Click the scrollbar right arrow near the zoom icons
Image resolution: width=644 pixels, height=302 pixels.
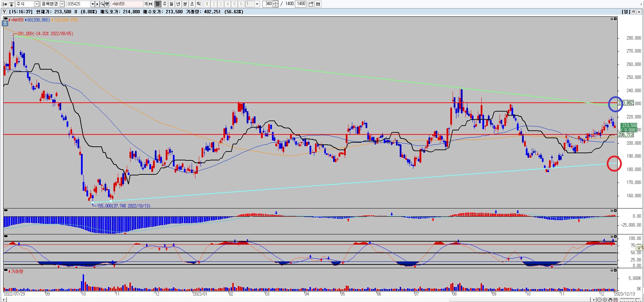(x=594, y=300)
